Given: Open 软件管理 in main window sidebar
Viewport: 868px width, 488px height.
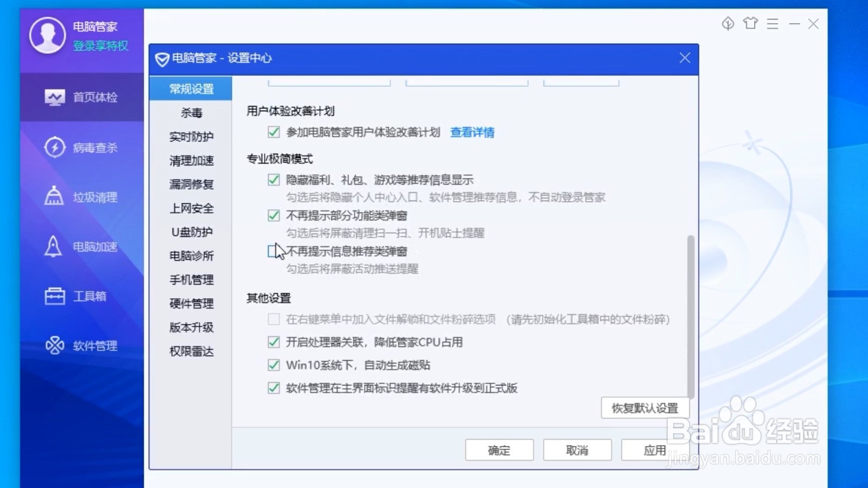Looking at the screenshot, I should pyautogui.click(x=82, y=345).
